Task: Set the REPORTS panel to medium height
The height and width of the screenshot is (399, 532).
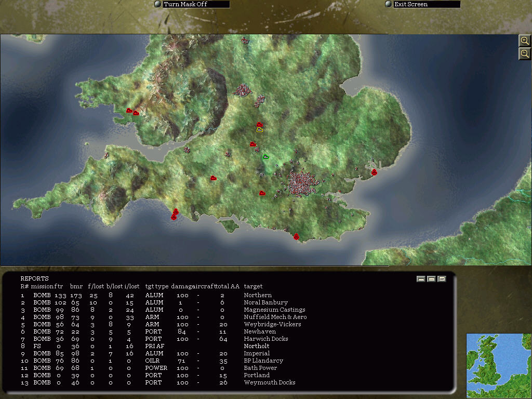Action: point(430,278)
